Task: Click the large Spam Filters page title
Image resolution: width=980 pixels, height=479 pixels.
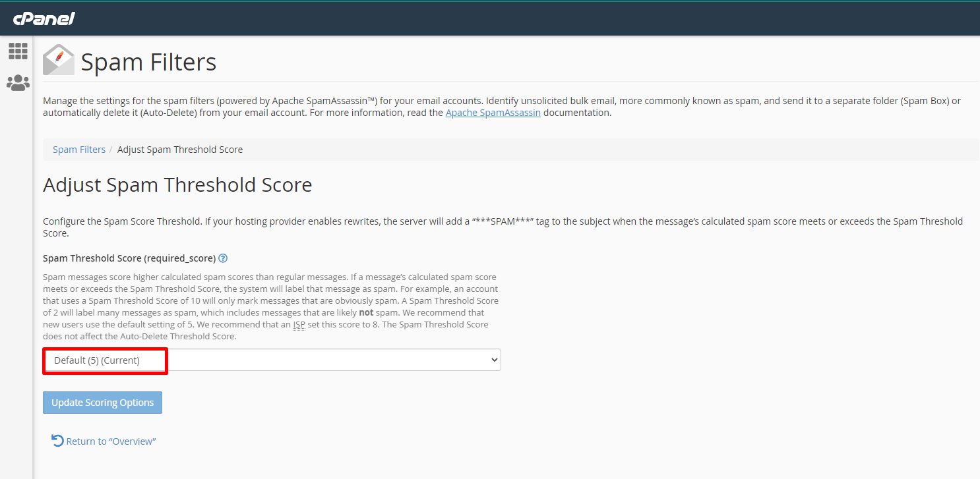Action: tap(148, 62)
